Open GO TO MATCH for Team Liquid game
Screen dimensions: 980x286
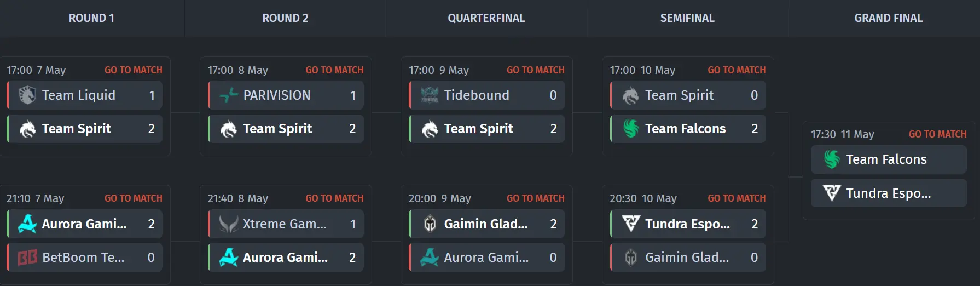click(x=134, y=70)
